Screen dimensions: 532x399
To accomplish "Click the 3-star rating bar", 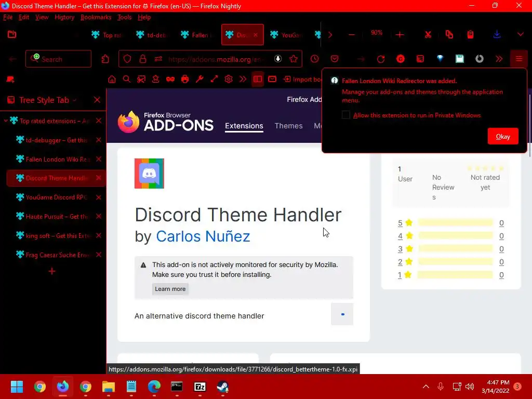I will tap(455, 249).
